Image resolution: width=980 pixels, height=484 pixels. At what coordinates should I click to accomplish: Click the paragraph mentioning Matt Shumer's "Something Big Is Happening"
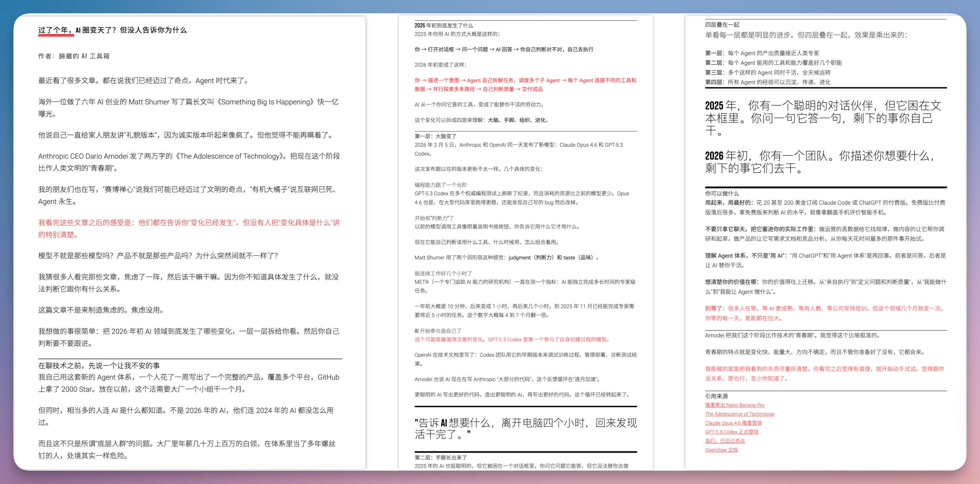click(189, 108)
